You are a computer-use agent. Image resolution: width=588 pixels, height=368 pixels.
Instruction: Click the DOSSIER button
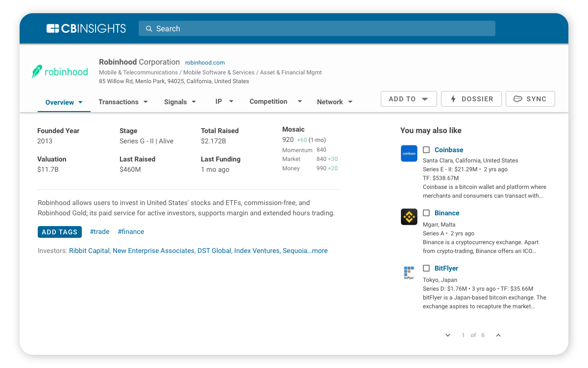(471, 99)
